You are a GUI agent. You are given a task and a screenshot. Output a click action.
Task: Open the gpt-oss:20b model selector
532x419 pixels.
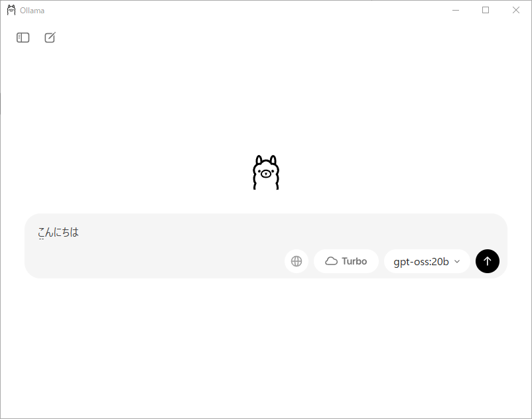pyautogui.click(x=427, y=261)
